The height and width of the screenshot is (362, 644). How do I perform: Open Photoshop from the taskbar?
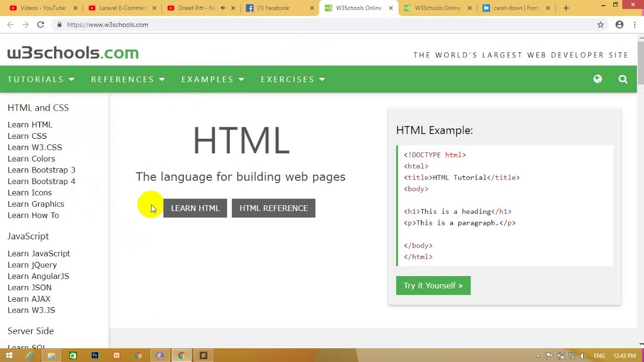95,355
